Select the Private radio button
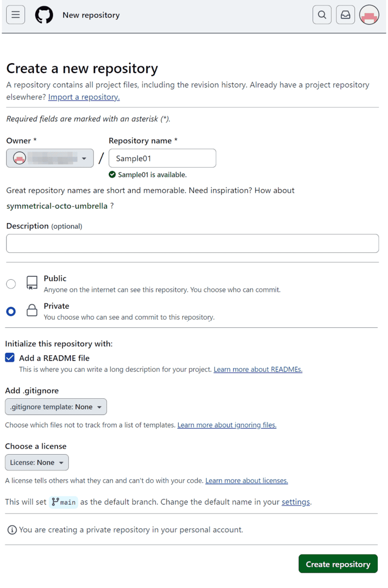The width and height of the screenshot is (388, 588). pos(11,311)
